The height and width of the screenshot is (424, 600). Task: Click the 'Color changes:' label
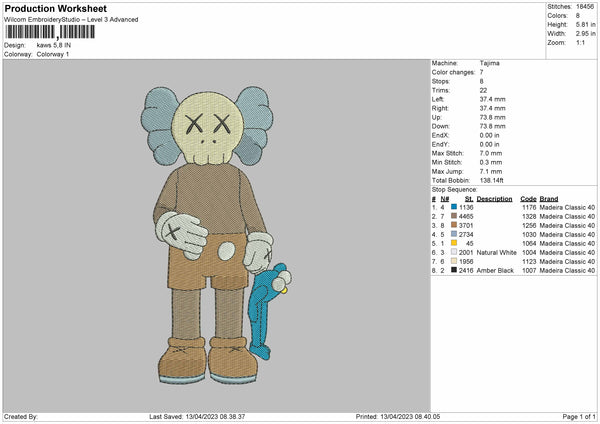coord(453,72)
